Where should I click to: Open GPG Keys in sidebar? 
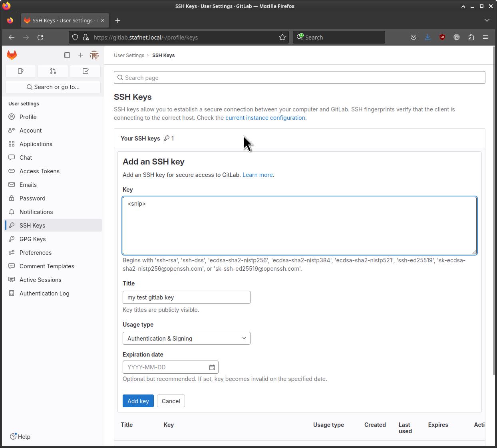tap(32, 239)
